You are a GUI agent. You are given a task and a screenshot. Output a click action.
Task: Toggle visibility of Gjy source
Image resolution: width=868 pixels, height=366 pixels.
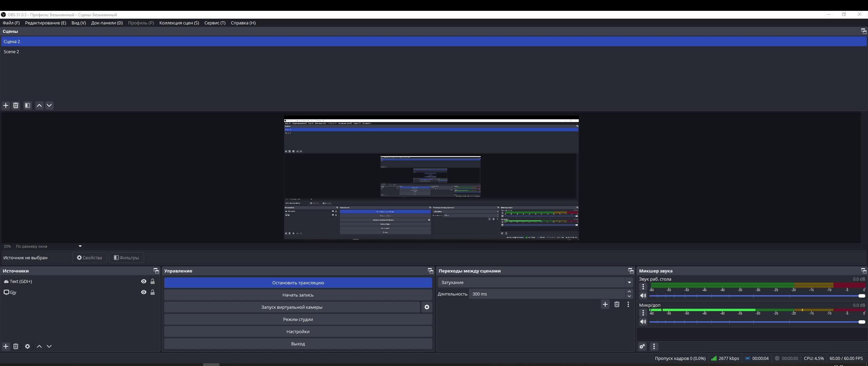[x=144, y=292]
